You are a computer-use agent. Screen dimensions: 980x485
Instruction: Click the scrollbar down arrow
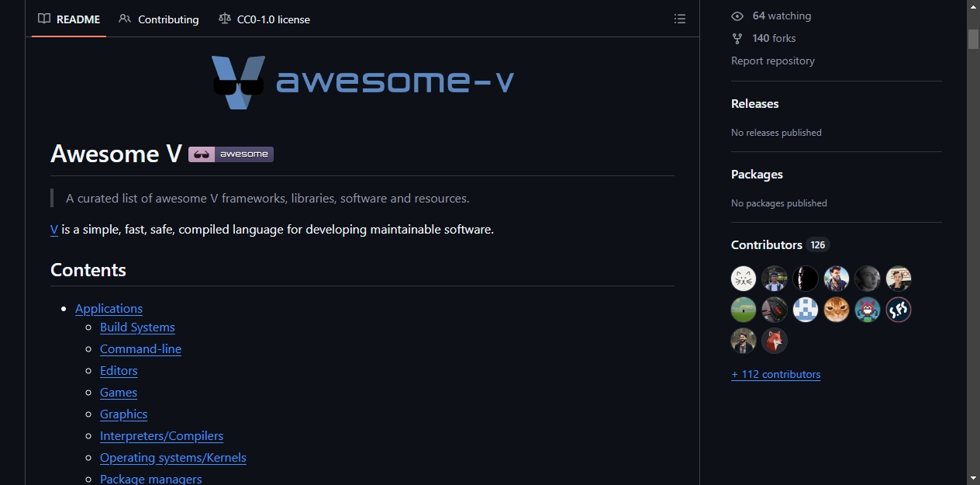click(973, 478)
